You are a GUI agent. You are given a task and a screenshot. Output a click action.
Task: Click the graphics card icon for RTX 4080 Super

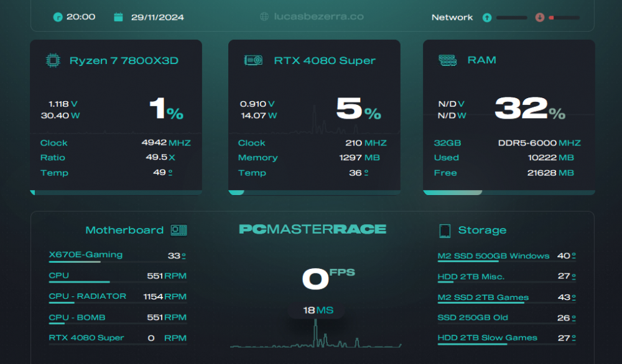tap(253, 60)
